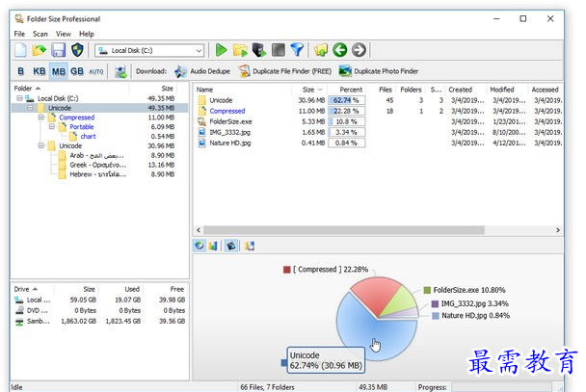Select the Compressed row in file list

[378, 111]
